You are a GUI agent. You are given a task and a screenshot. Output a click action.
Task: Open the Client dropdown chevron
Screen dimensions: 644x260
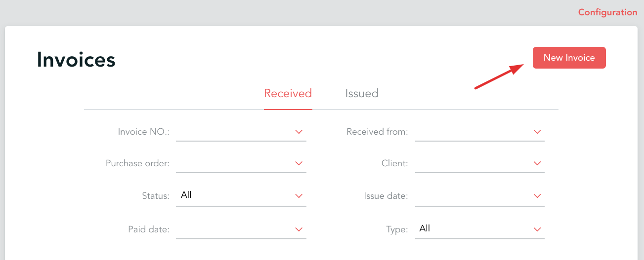pyautogui.click(x=537, y=163)
